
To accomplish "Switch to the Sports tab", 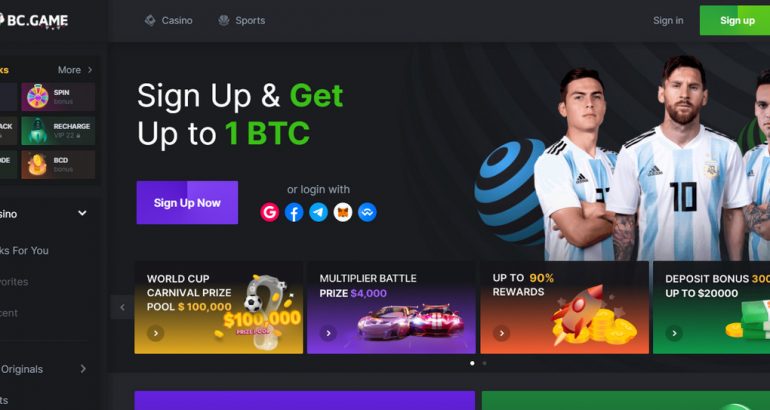I will pyautogui.click(x=242, y=20).
